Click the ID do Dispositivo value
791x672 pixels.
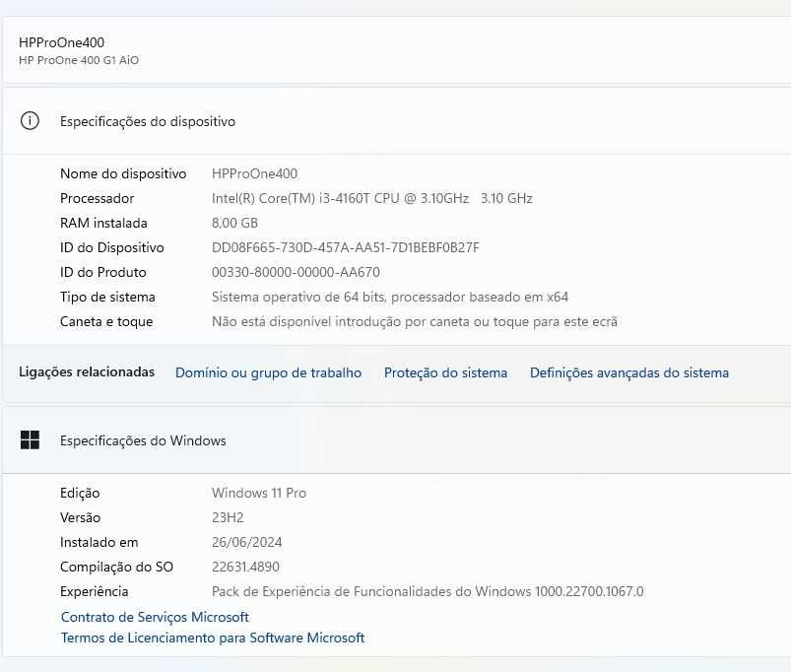(x=345, y=247)
